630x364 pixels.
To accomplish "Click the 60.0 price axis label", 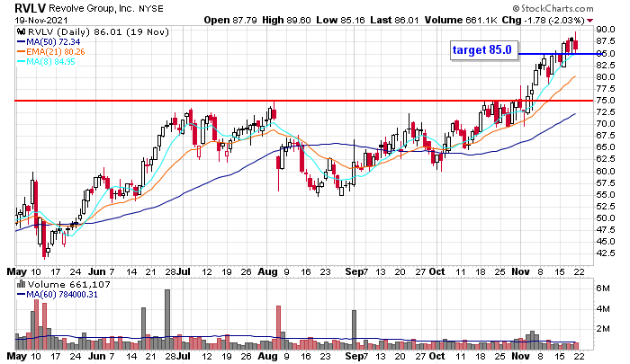I will click(x=606, y=171).
